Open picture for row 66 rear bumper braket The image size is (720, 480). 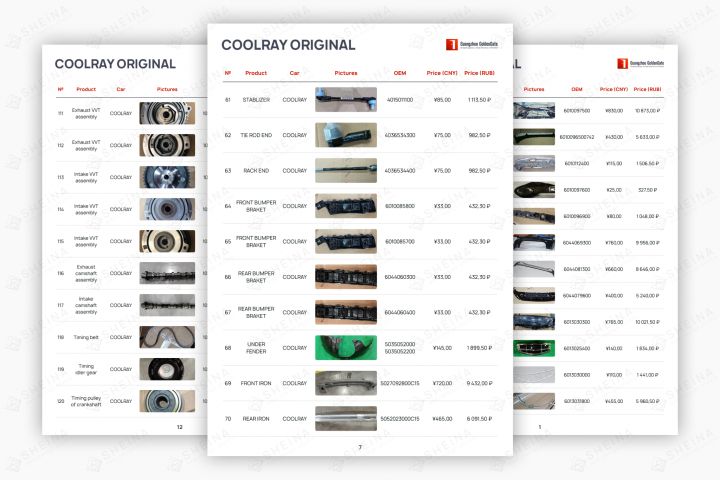(346, 277)
